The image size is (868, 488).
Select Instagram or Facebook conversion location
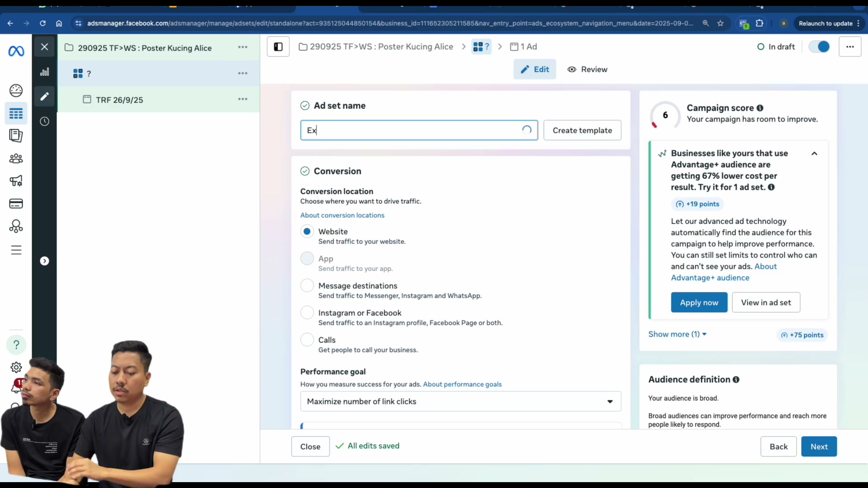(x=307, y=313)
